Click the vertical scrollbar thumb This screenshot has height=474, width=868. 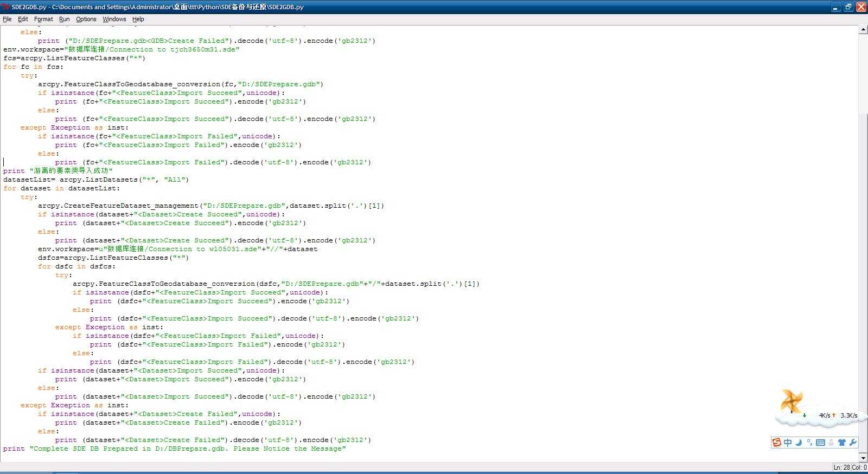(x=863, y=284)
